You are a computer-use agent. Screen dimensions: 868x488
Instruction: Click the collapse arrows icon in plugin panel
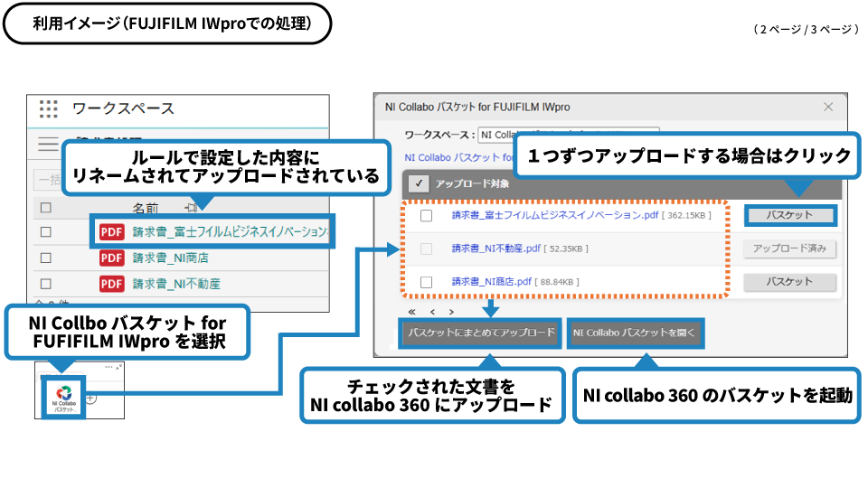click(118, 366)
